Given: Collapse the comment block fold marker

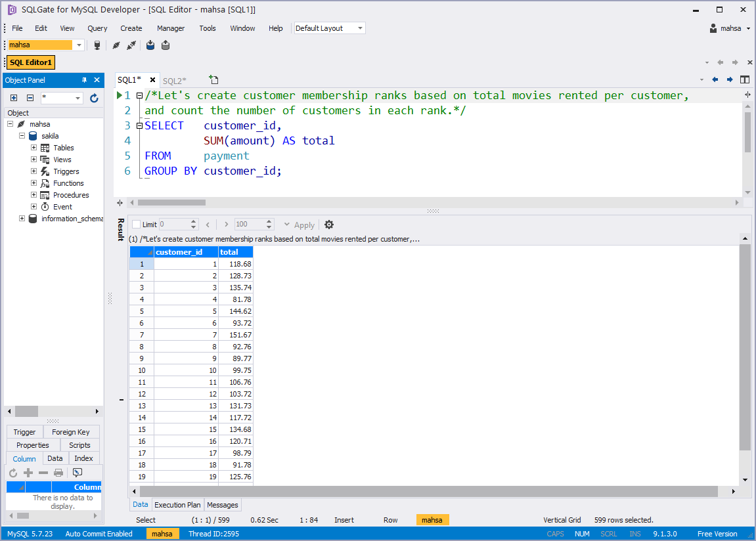Looking at the screenshot, I should click(139, 96).
